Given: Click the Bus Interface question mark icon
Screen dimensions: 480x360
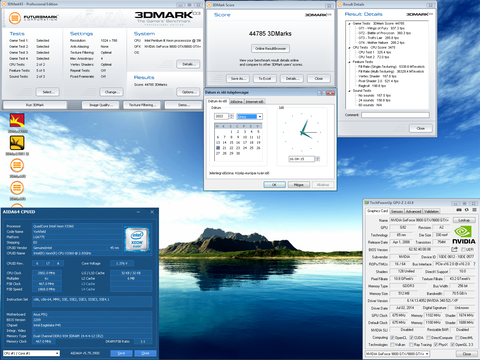Looking at the screenshot, I should [474, 264].
